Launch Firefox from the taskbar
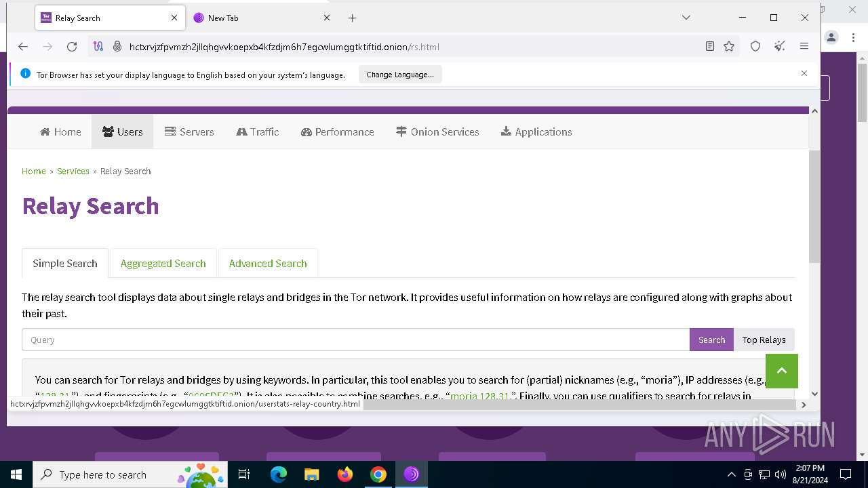Image resolution: width=868 pixels, height=488 pixels. coord(345,474)
